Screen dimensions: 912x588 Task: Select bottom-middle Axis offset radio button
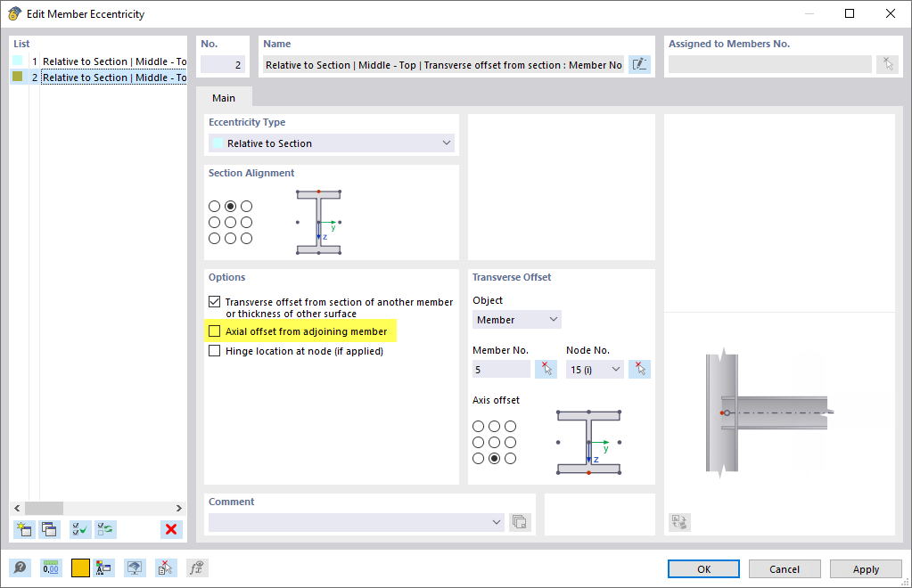tap(495, 459)
